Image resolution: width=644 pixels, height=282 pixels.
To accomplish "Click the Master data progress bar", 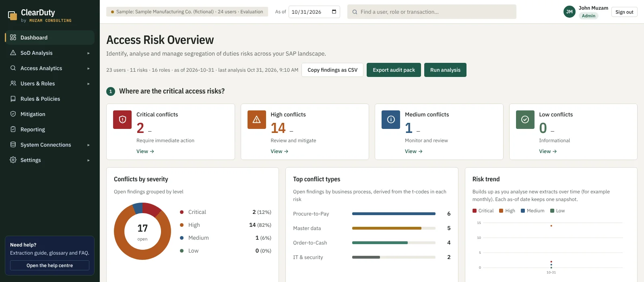I will [x=394, y=228].
